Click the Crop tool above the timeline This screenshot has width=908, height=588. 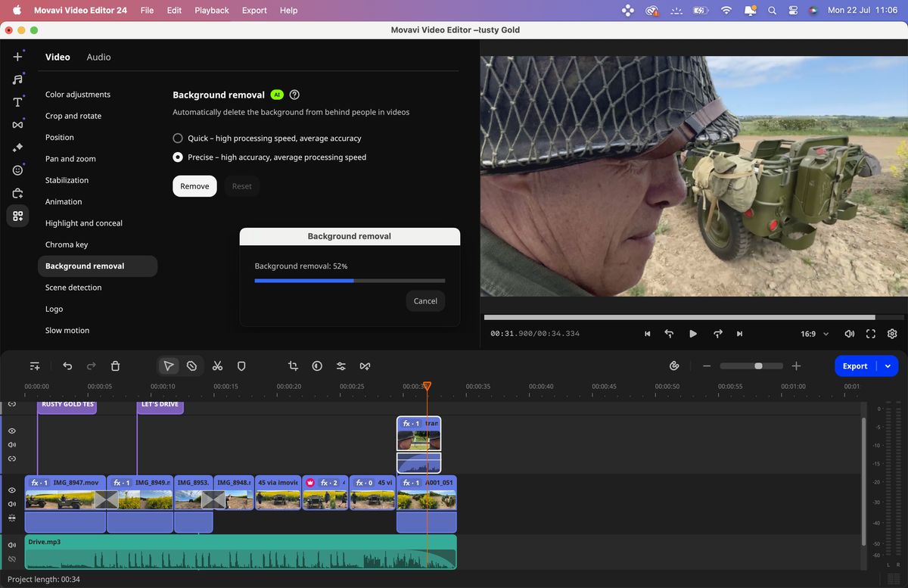(293, 366)
